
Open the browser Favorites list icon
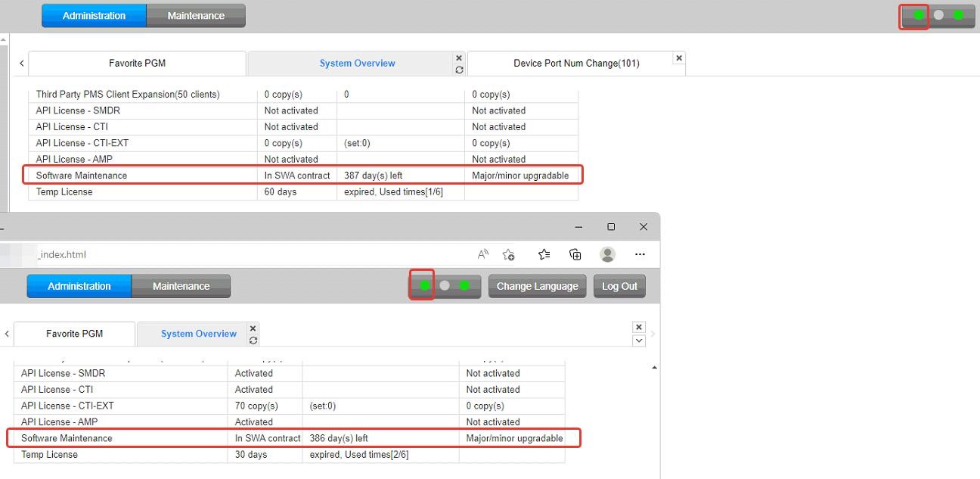(x=544, y=254)
